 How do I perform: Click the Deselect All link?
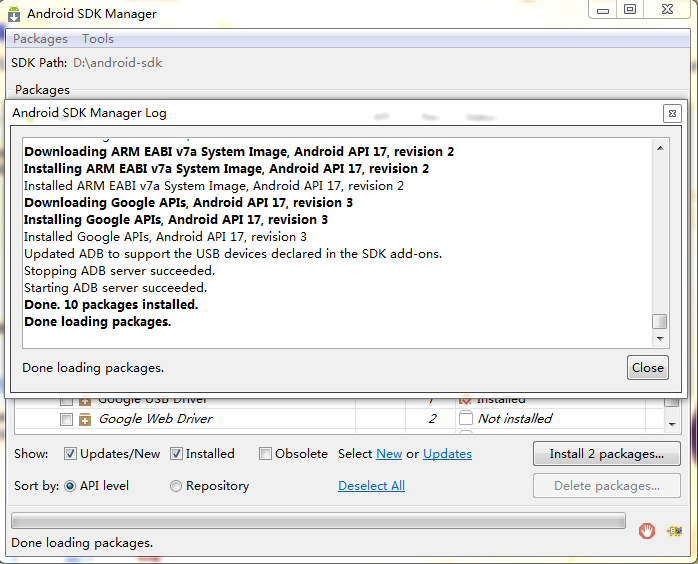click(x=371, y=486)
